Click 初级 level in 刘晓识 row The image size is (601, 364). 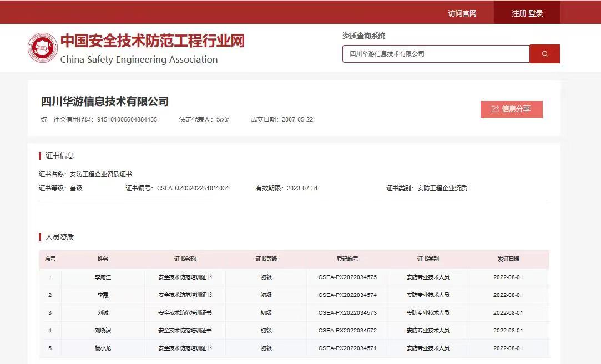(x=266, y=330)
